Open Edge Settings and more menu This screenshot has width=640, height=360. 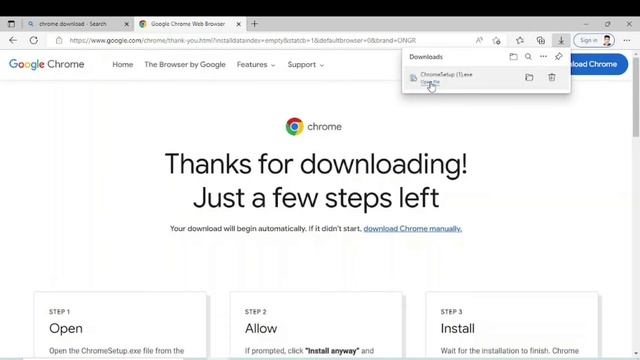[x=627, y=40]
